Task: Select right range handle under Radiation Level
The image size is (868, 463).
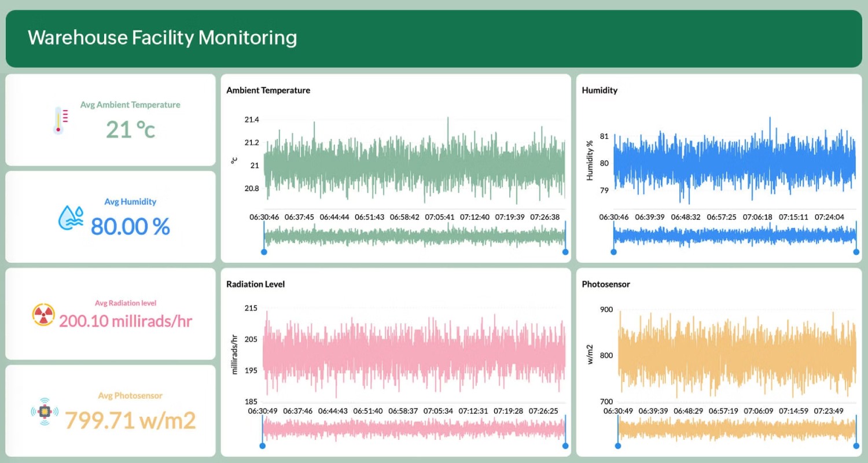Action: coord(565,446)
